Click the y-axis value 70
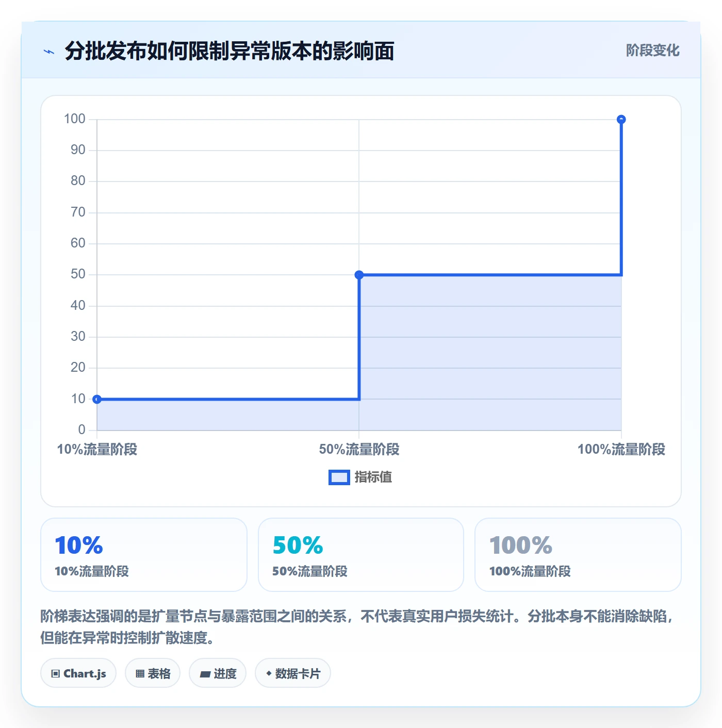The image size is (722, 728). pos(78,212)
